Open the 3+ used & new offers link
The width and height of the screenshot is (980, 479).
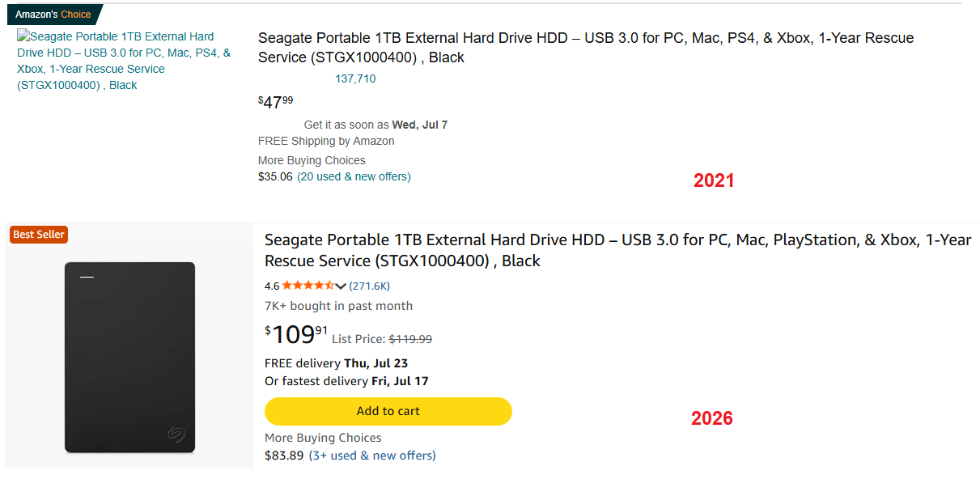tap(372, 456)
